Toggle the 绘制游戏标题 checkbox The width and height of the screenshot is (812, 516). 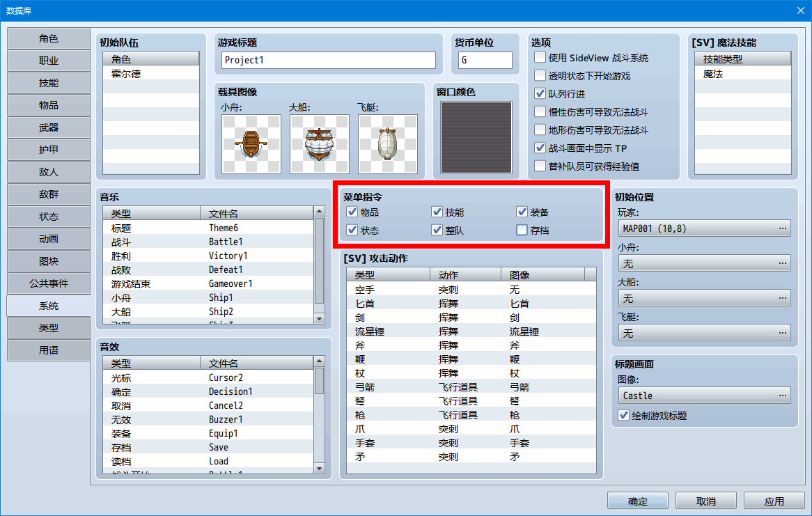[624, 416]
